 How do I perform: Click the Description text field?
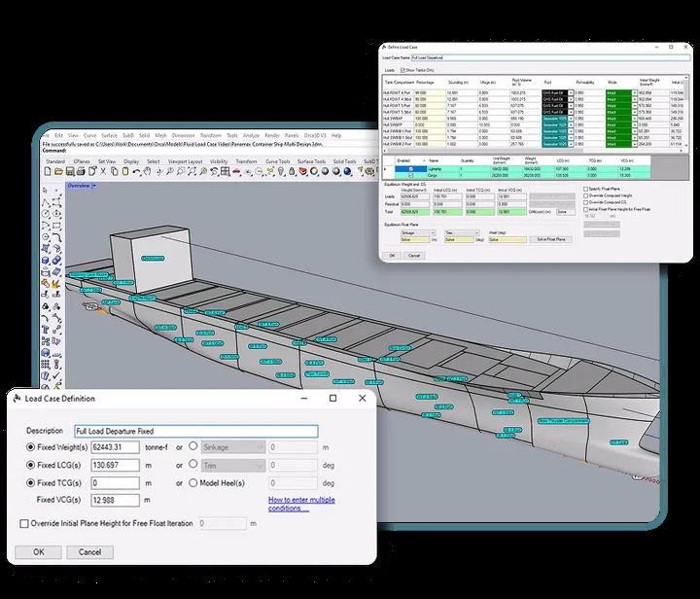pos(196,431)
